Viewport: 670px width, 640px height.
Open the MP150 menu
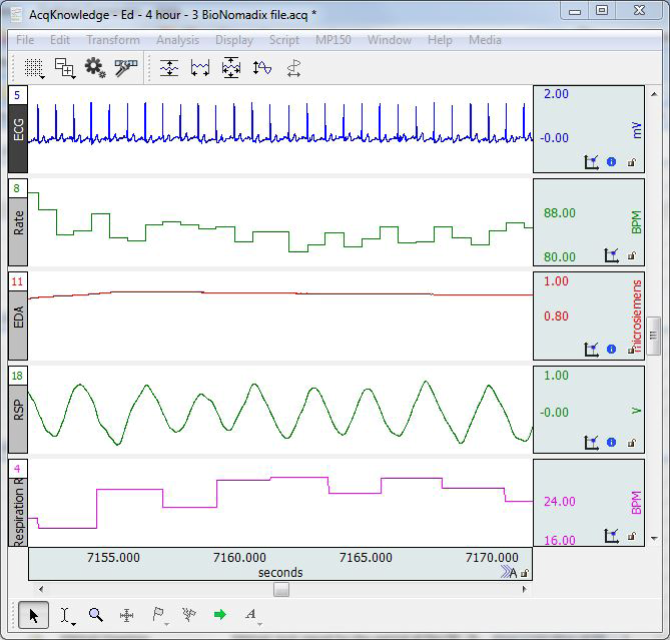[x=333, y=40]
